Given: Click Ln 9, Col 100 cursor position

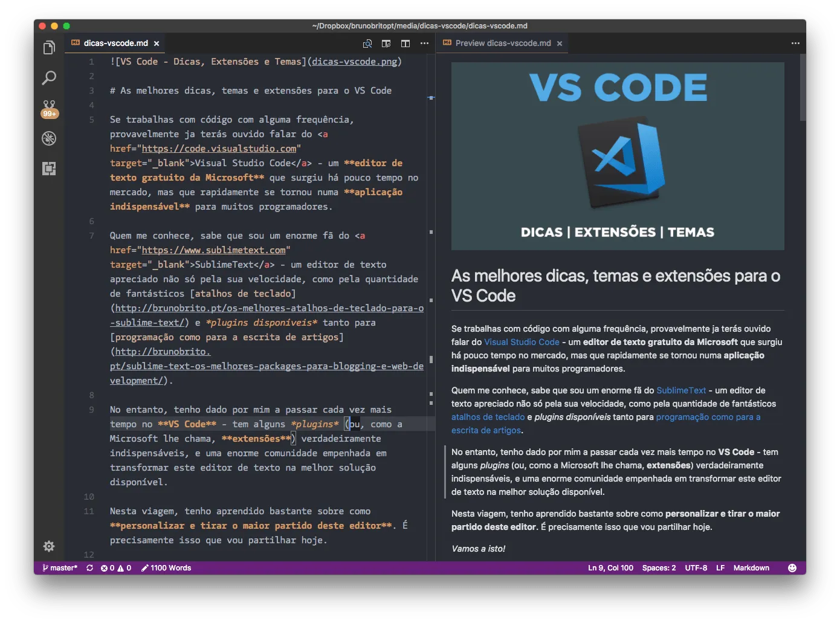Looking at the screenshot, I should 610,568.
